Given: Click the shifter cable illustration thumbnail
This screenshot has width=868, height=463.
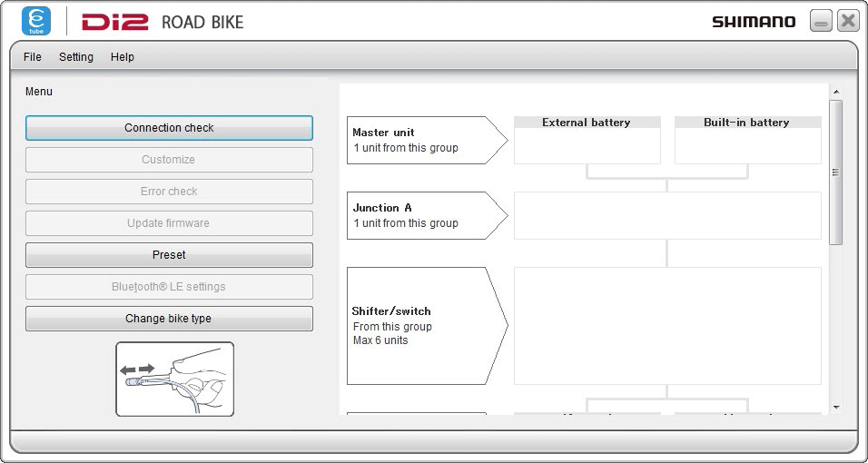Looking at the screenshot, I should 175,379.
